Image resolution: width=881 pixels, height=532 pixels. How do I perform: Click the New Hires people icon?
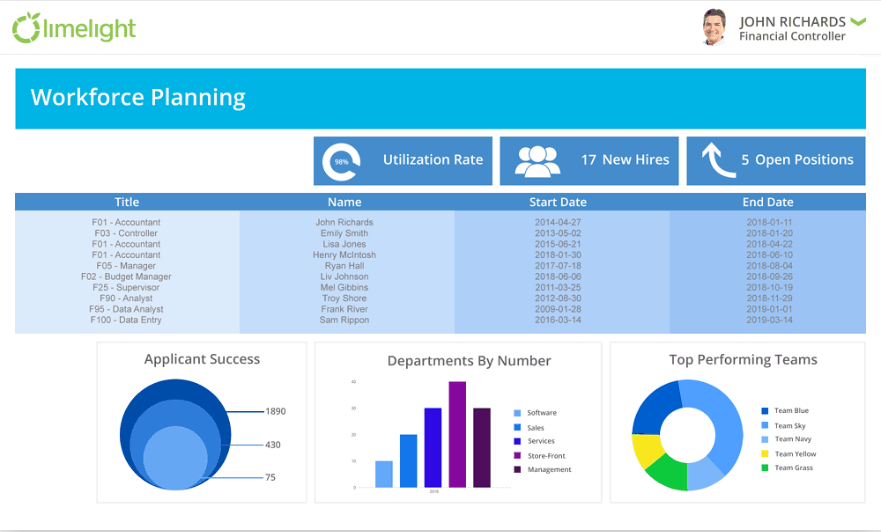click(537, 162)
